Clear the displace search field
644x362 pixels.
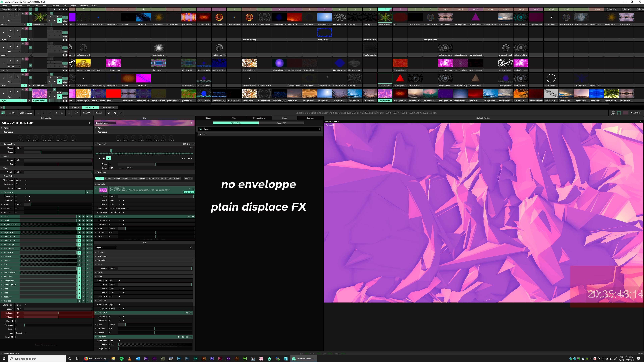[319, 129]
